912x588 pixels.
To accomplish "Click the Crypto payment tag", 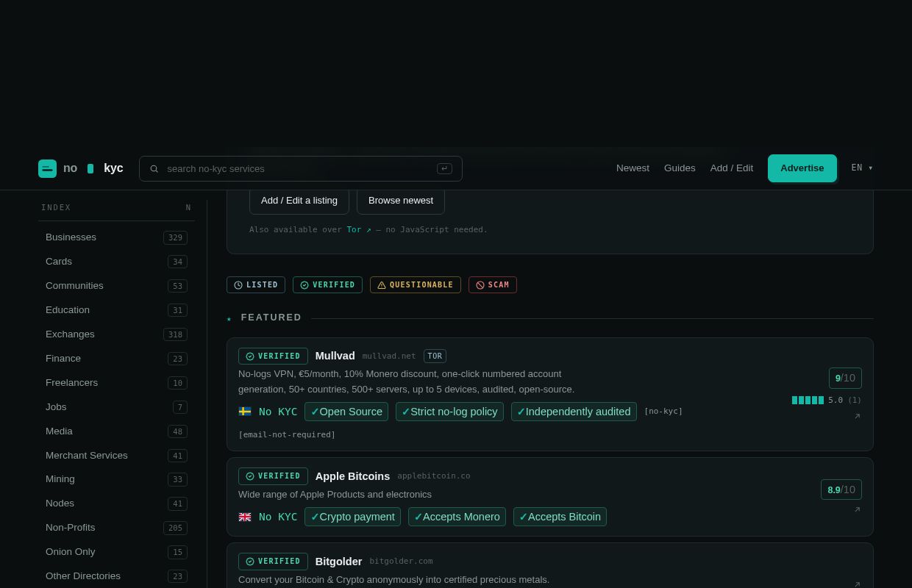I will click(352, 517).
